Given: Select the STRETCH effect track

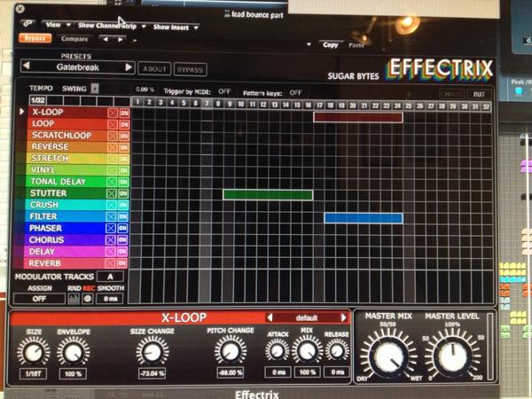Looking at the screenshot, I should (50, 159).
